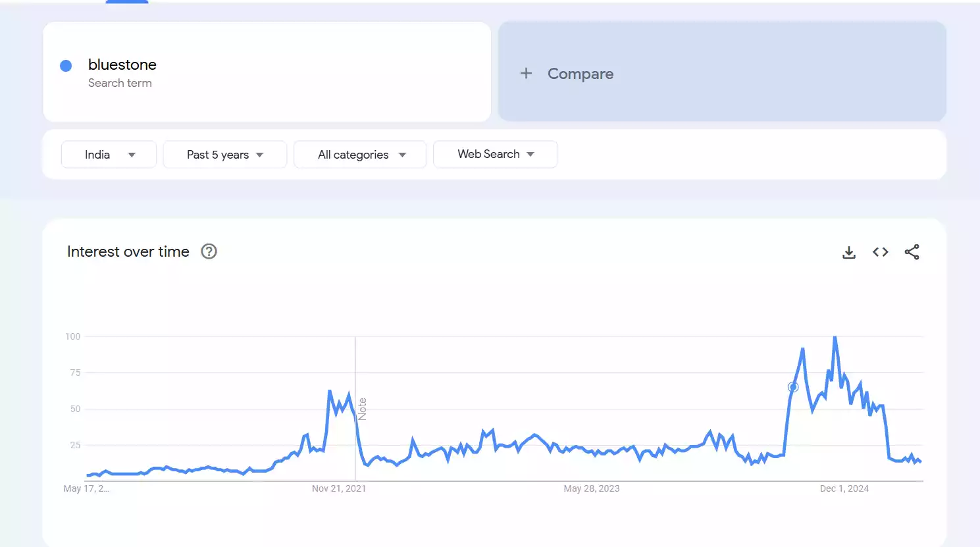The image size is (980, 547).
Task: Click the Compare label to add term
Action: (580, 74)
